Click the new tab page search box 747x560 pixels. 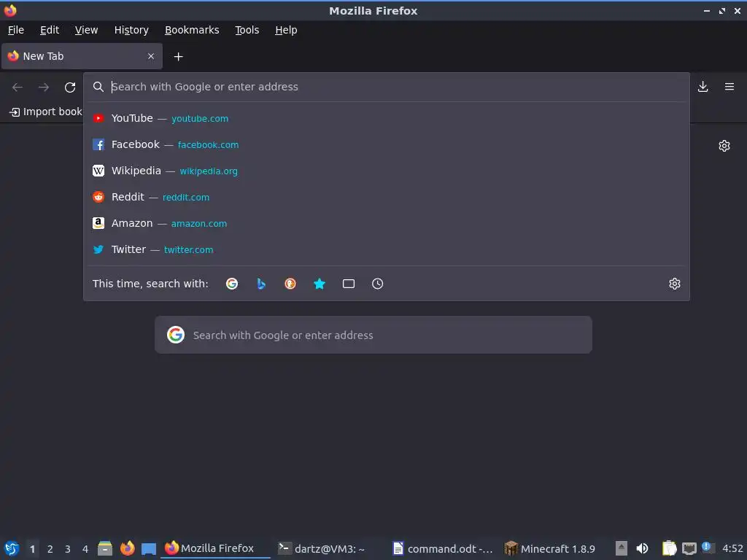[373, 335]
